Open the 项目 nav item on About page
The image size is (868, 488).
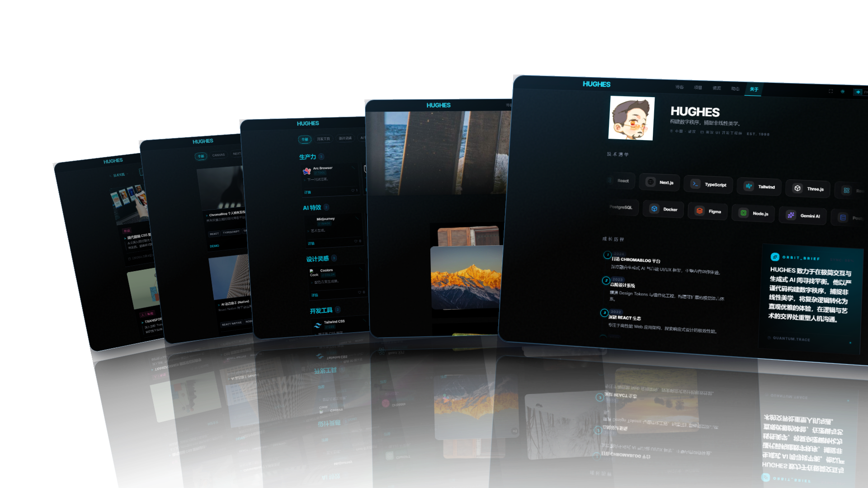tap(698, 88)
